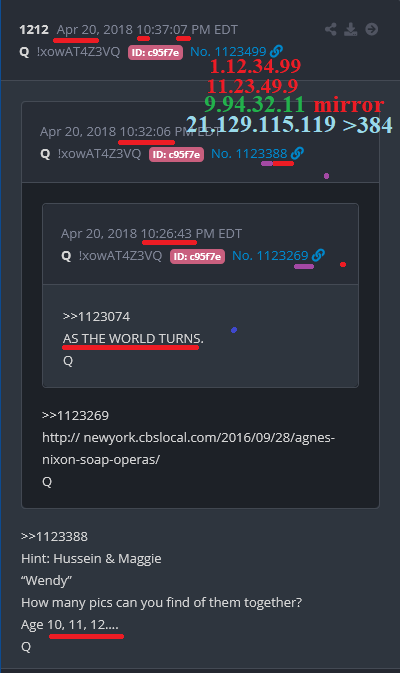Viewport: 400px width, 673px height.
Task: Click the >>1123074 reply reference
Action: (x=97, y=317)
